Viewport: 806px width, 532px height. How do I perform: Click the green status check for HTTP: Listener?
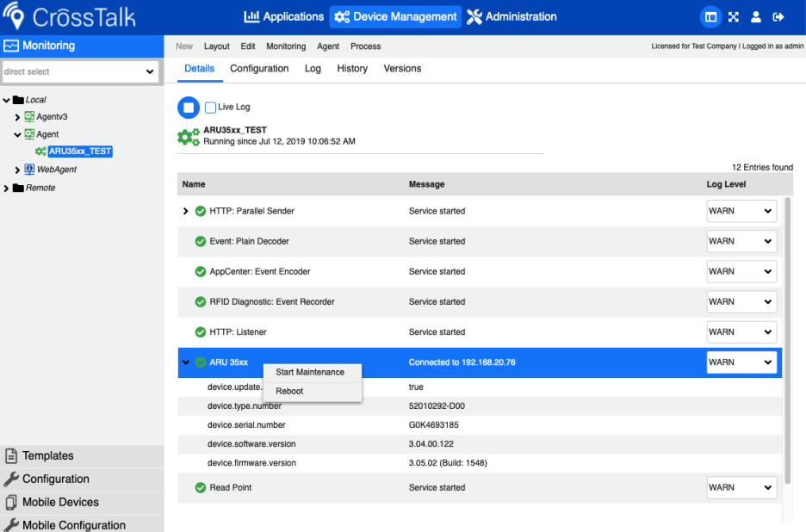point(201,332)
